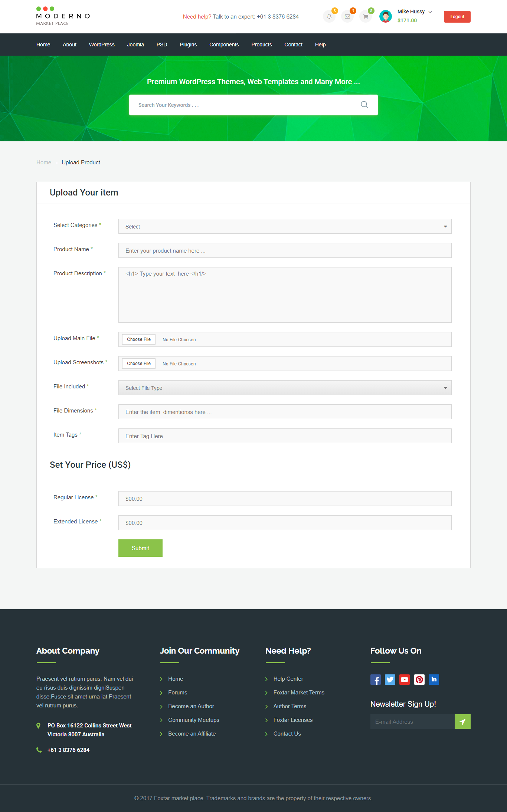Open the Help Center footer link
Viewport: 507px width, 812px height.
point(288,679)
